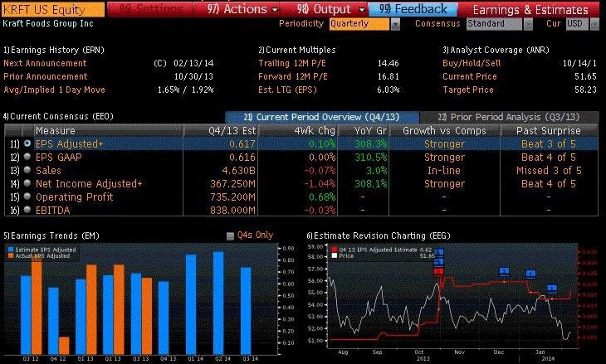The height and width of the screenshot is (364, 606).
Task: Click the red event marker near late October
Action: tap(438, 272)
